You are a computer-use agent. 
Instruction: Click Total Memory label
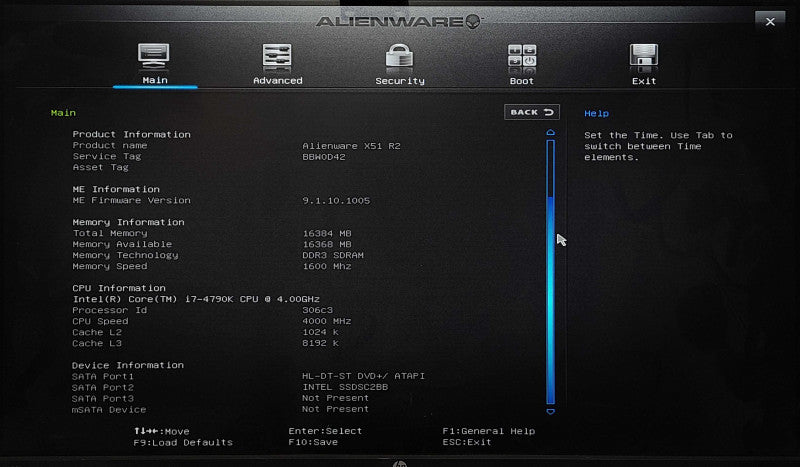(110, 233)
